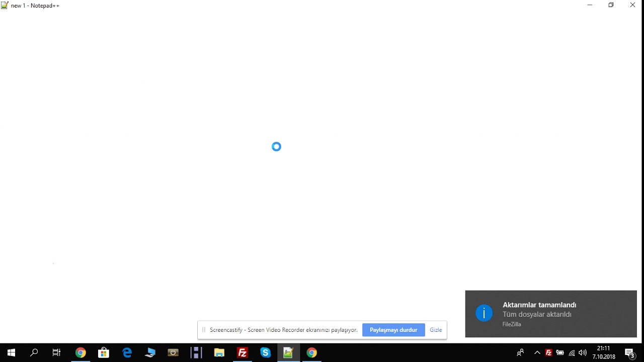The width and height of the screenshot is (644, 362).
Task: Check battery status tray icon
Action: (560, 352)
